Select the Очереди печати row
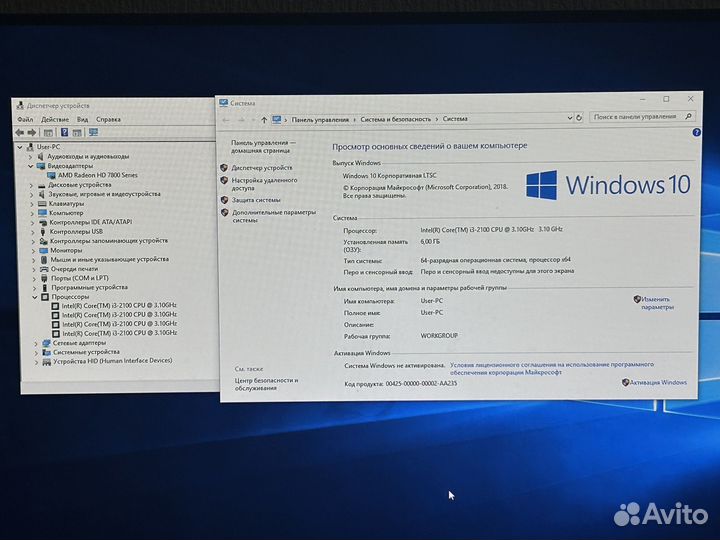The width and height of the screenshot is (720, 540). 74,269
